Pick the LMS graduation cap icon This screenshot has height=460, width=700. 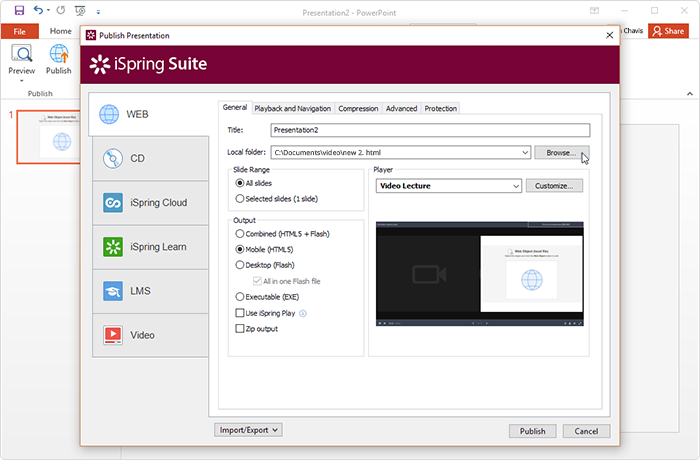click(112, 291)
